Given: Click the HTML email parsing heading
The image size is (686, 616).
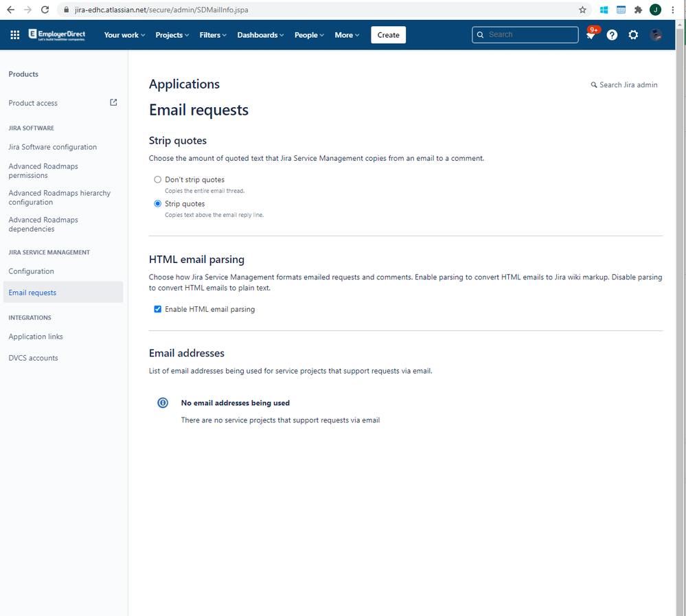Looking at the screenshot, I should (197, 260).
